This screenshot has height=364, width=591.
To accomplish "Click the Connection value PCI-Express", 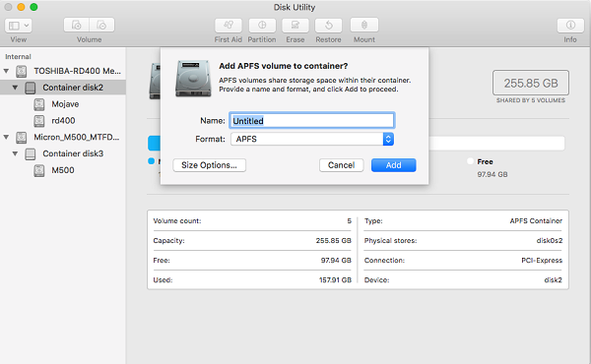I will tap(542, 261).
